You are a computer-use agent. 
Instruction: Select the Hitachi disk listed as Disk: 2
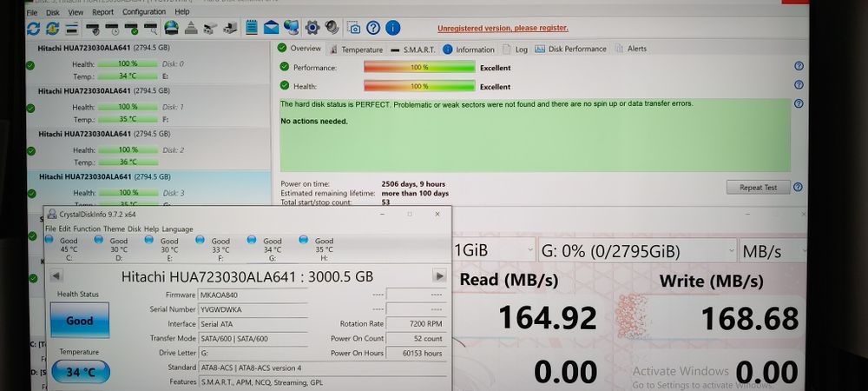(148, 149)
